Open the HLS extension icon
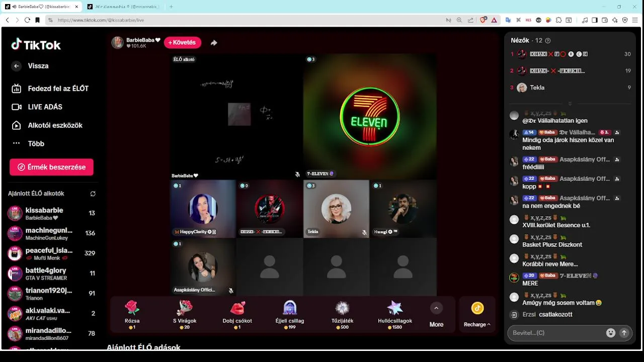Viewport: 644px width, 362px height. 528,20
